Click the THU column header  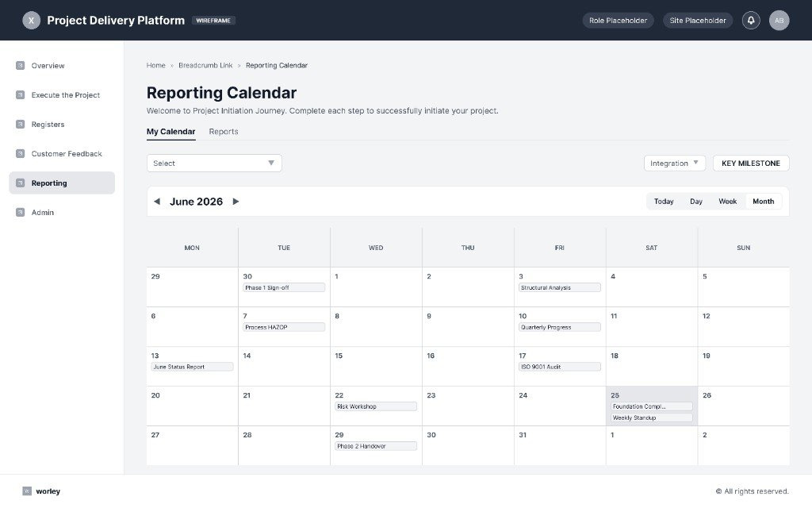(468, 248)
